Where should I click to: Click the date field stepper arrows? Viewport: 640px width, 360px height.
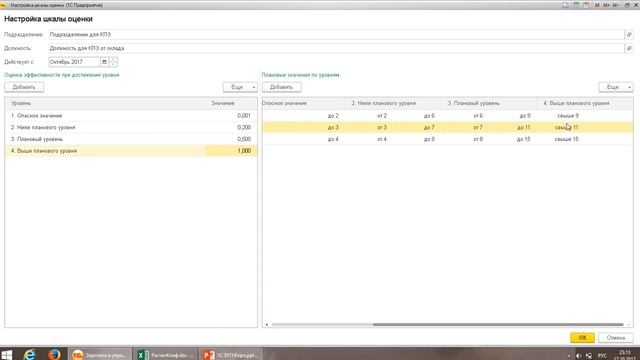coord(113,62)
